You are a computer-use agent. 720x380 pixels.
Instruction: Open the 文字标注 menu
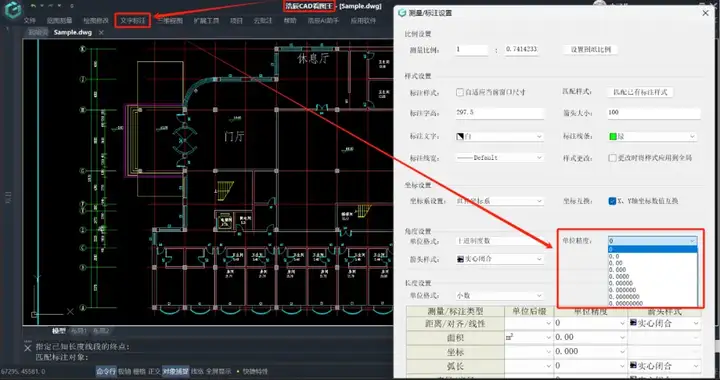pos(133,21)
